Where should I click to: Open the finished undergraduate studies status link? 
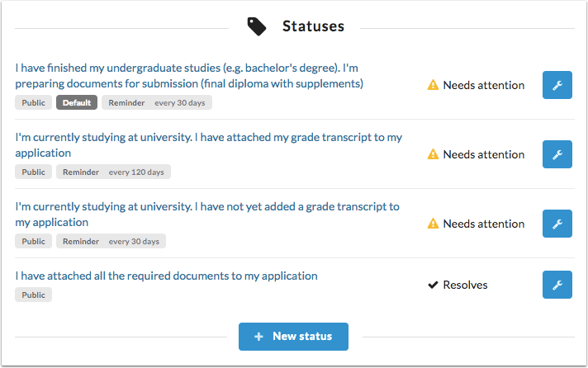tap(190, 75)
